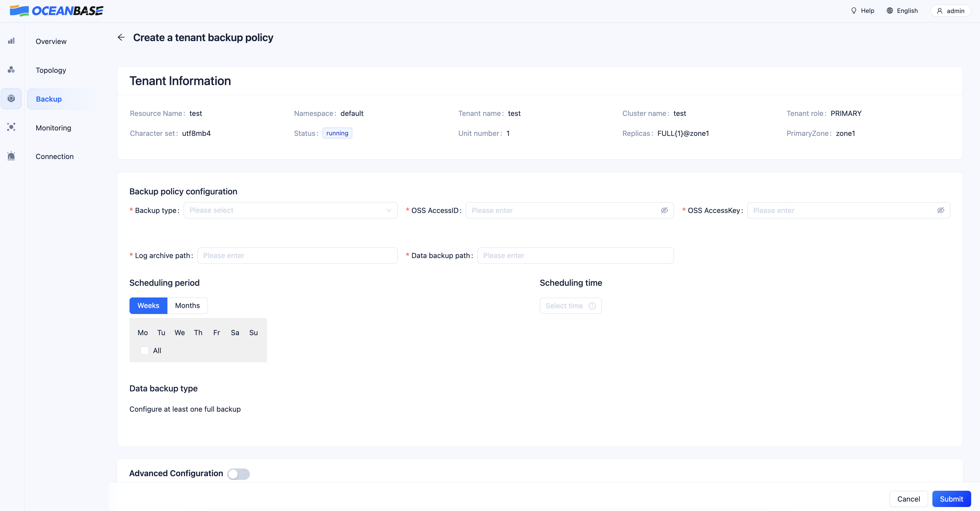
Task: Go back using the left arrow icon
Action: [121, 37]
